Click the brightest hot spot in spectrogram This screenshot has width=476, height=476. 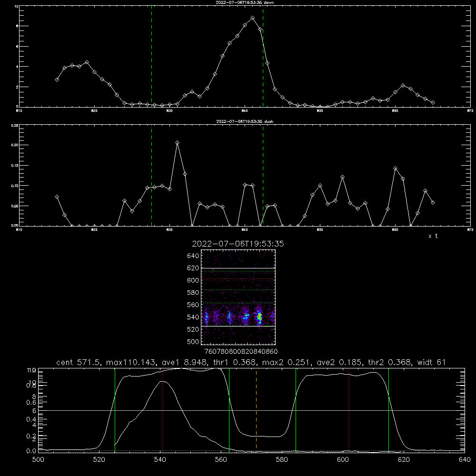259,317
